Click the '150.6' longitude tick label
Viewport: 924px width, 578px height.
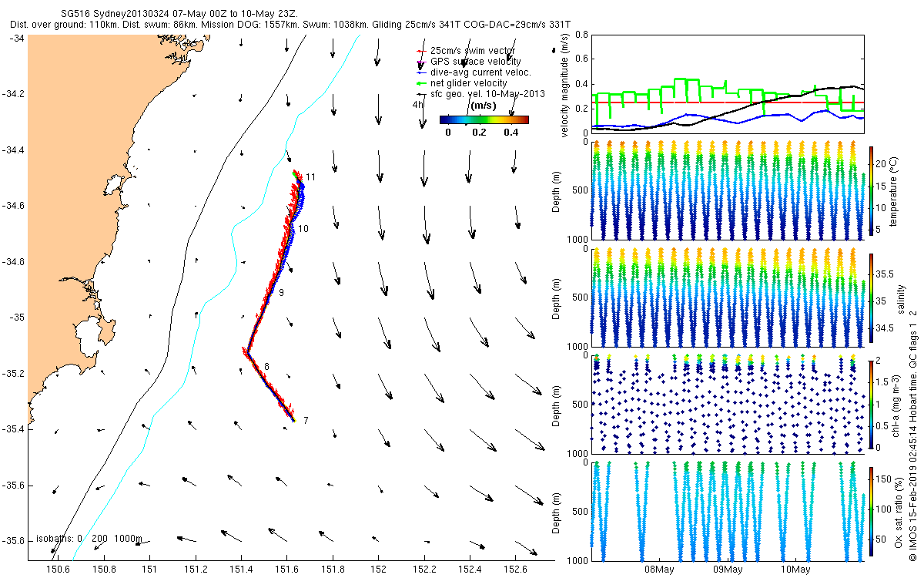point(59,570)
